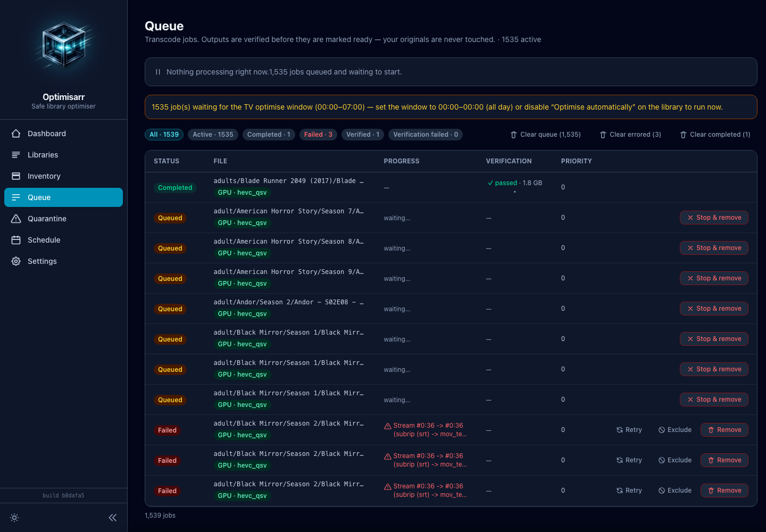Click the green Completed status badge
766x532 pixels.
click(x=175, y=188)
